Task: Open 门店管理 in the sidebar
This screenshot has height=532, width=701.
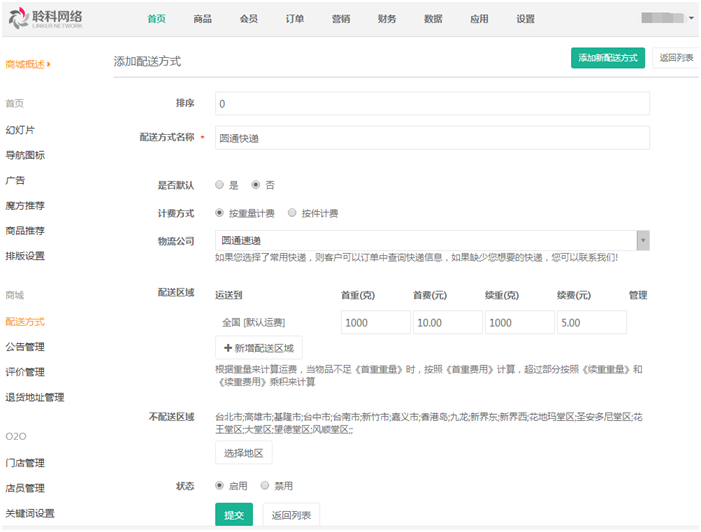Action: 25,463
